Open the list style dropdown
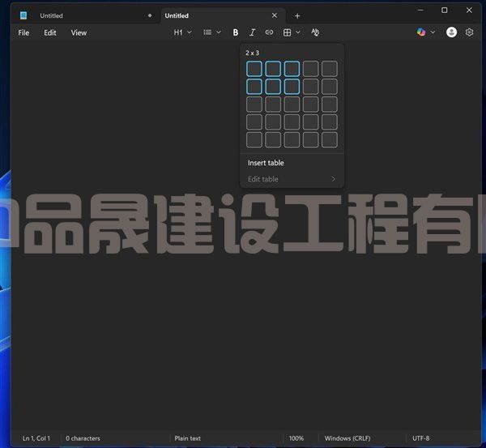486x448 pixels. [x=212, y=32]
